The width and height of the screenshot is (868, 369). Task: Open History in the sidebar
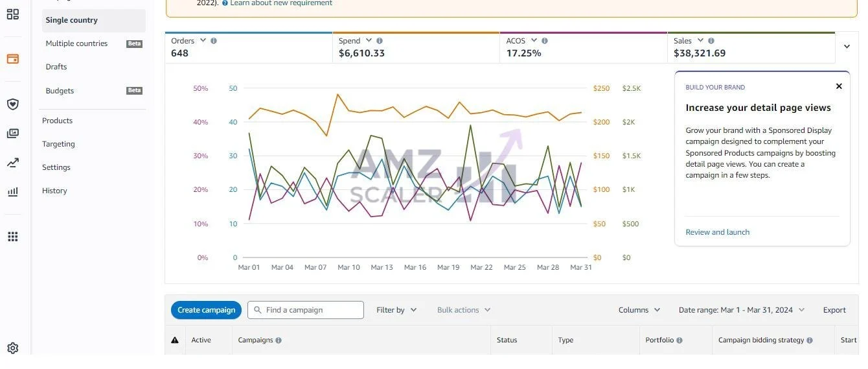[54, 191]
